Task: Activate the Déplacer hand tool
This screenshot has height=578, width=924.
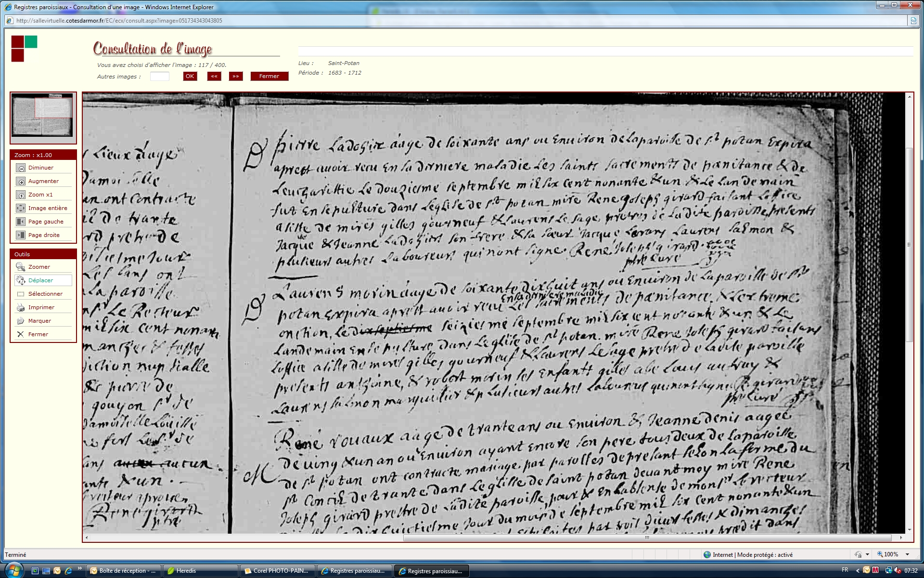Action: [21, 280]
